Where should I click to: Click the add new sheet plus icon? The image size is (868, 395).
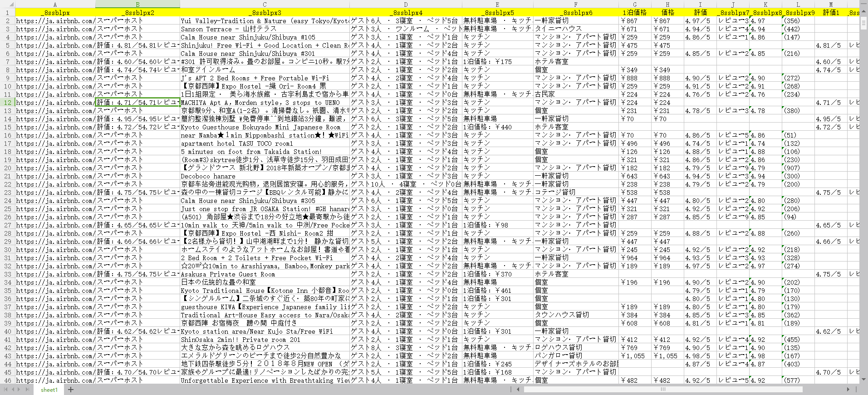[x=71, y=390]
